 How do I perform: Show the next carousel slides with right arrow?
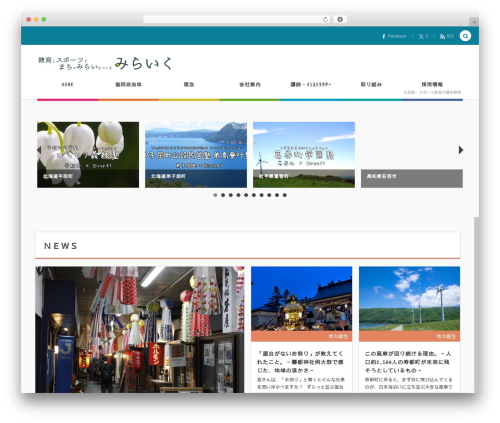(461, 150)
